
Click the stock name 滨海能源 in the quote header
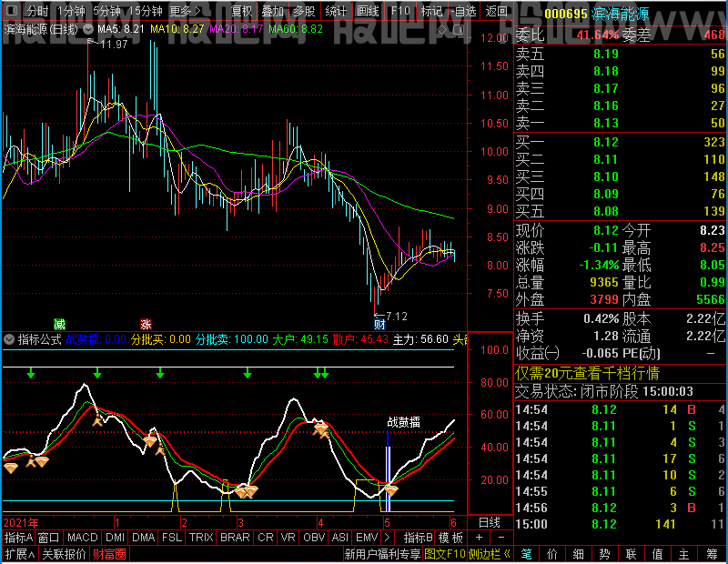pyautogui.click(x=621, y=14)
